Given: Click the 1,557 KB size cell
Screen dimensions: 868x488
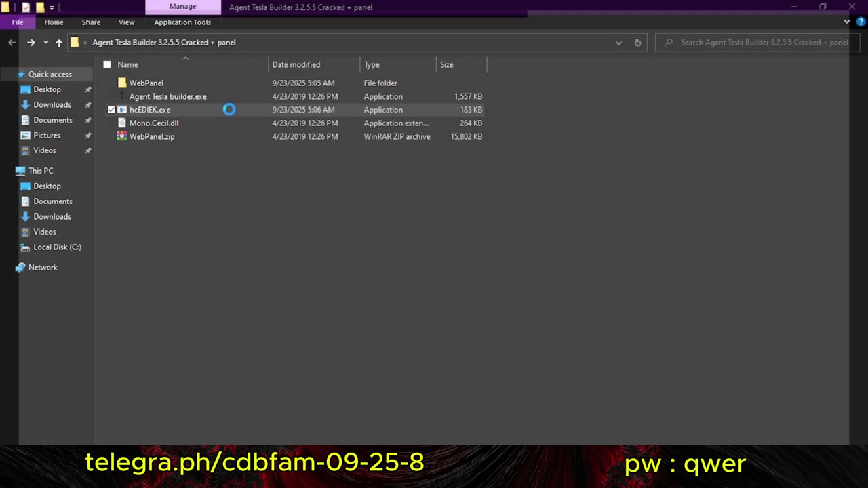Looking at the screenshot, I should [x=469, y=96].
